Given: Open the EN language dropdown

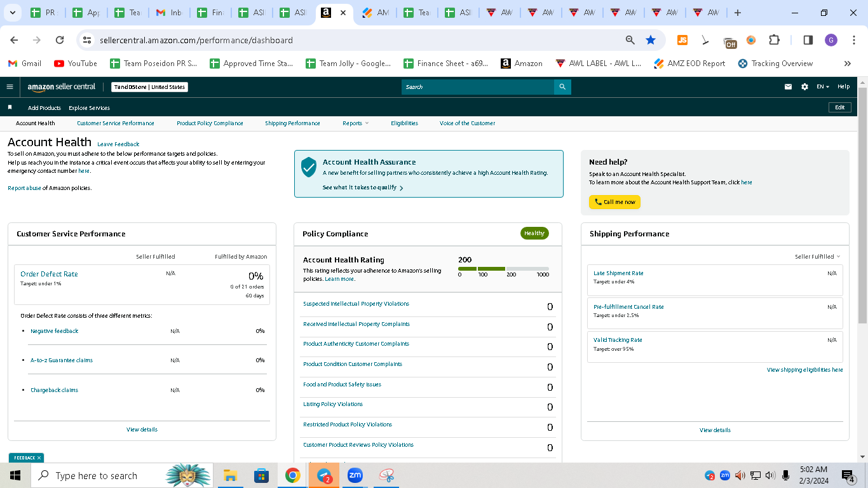Looking at the screenshot, I should 823,87.
